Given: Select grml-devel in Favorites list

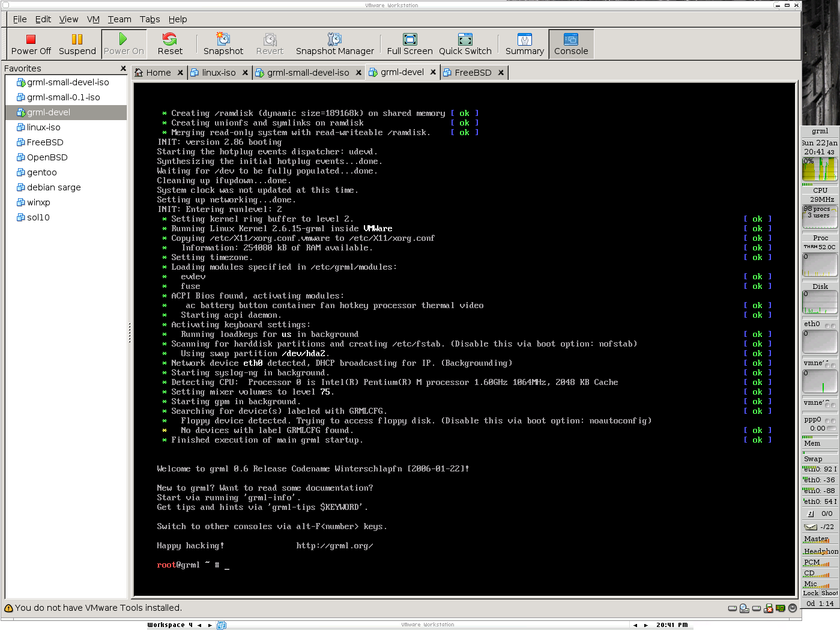Looking at the screenshot, I should tap(66, 112).
